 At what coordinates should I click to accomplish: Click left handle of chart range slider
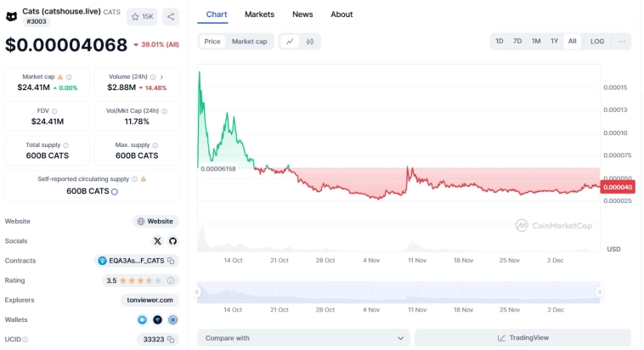[197, 292]
